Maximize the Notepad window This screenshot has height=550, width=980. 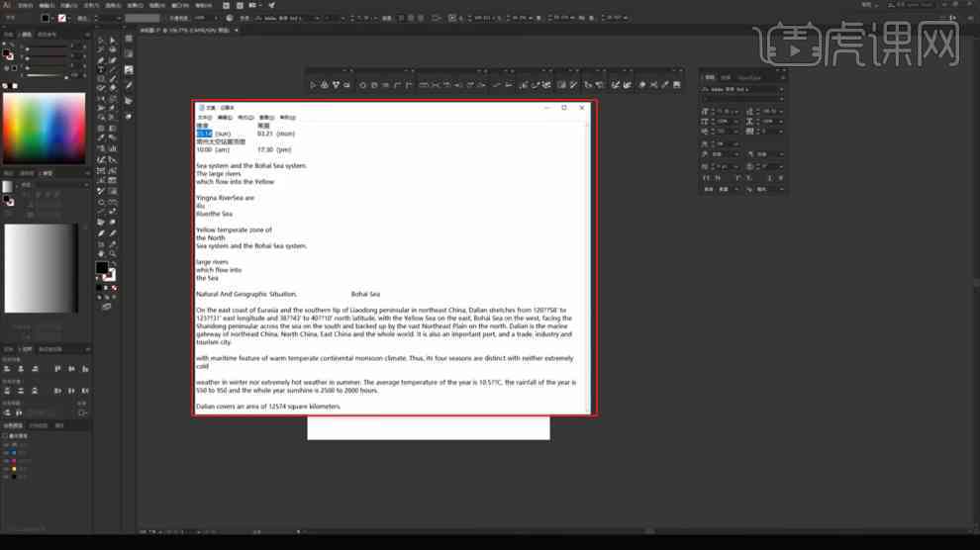point(564,108)
